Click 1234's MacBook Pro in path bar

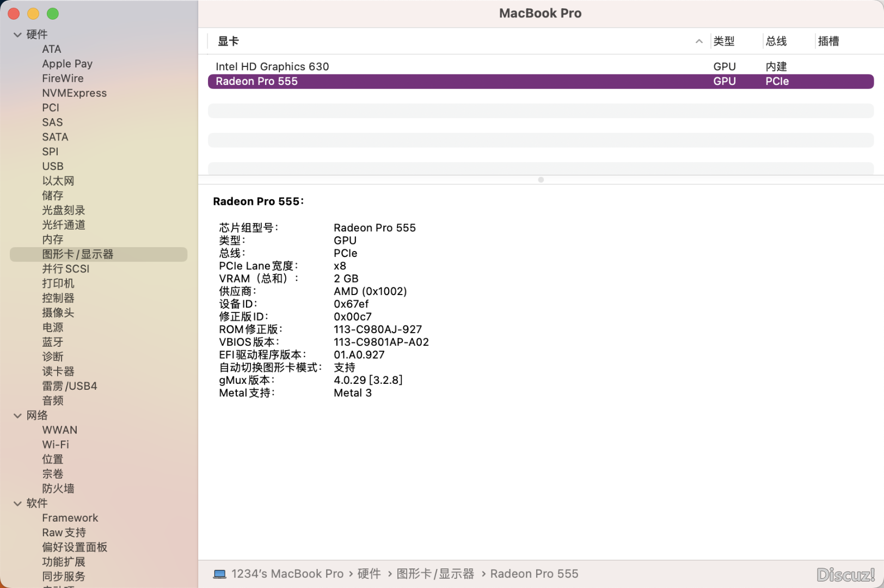click(287, 574)
